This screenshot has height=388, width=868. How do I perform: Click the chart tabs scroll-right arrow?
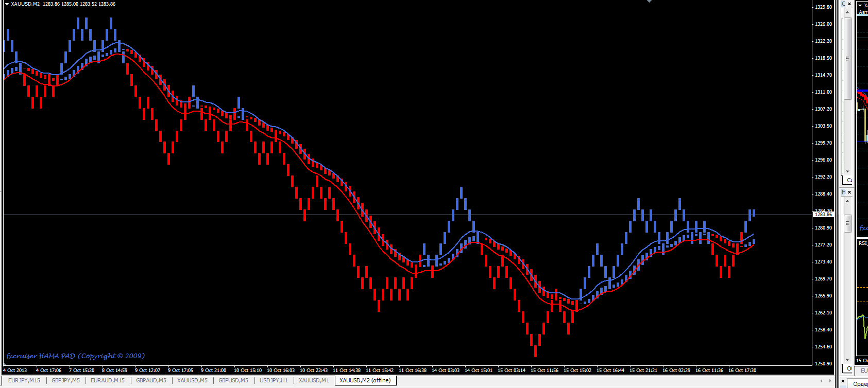coord(830,380)
